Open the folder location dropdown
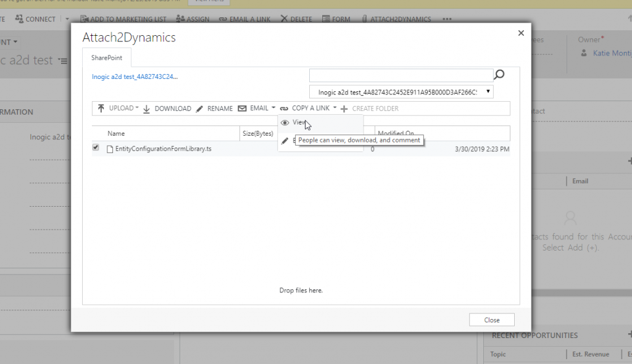The width and height of the screenshot is (632, 364). [488, 91]
